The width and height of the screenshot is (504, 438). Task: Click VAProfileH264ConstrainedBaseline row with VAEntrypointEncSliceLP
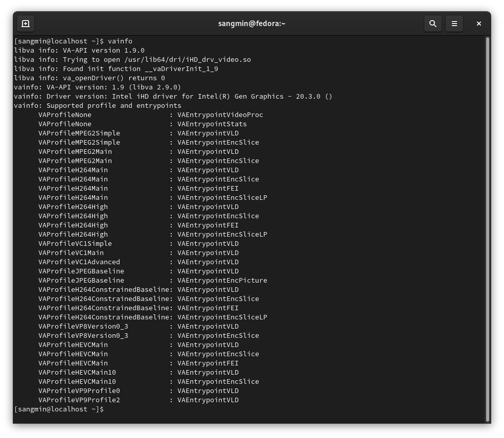pos(153,317)
